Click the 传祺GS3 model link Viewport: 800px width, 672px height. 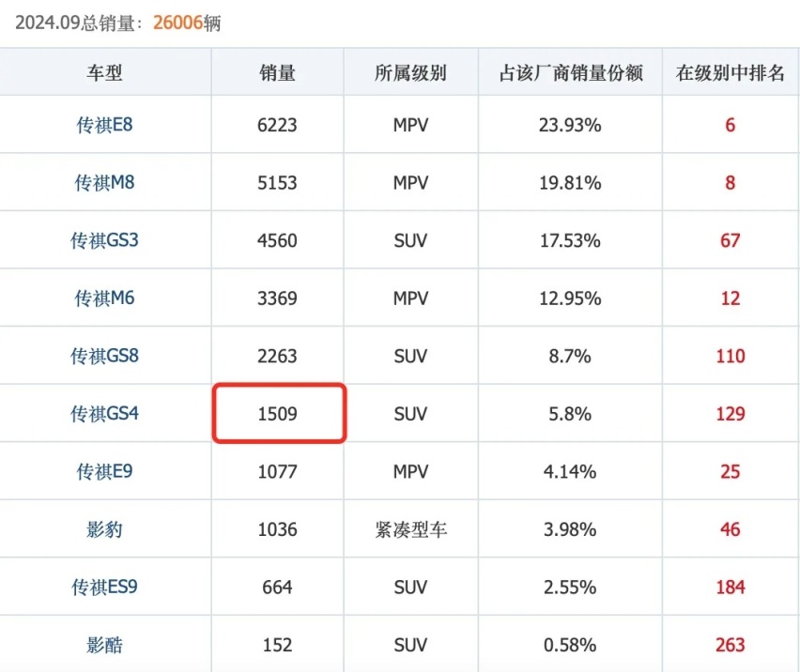click(104, 240)
